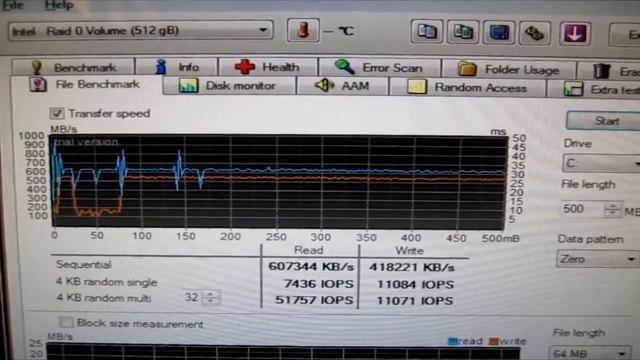640x360 pixels.
Task: Open the Intel Raid 0 Volume drive dropdown
Action: (141, 31)
